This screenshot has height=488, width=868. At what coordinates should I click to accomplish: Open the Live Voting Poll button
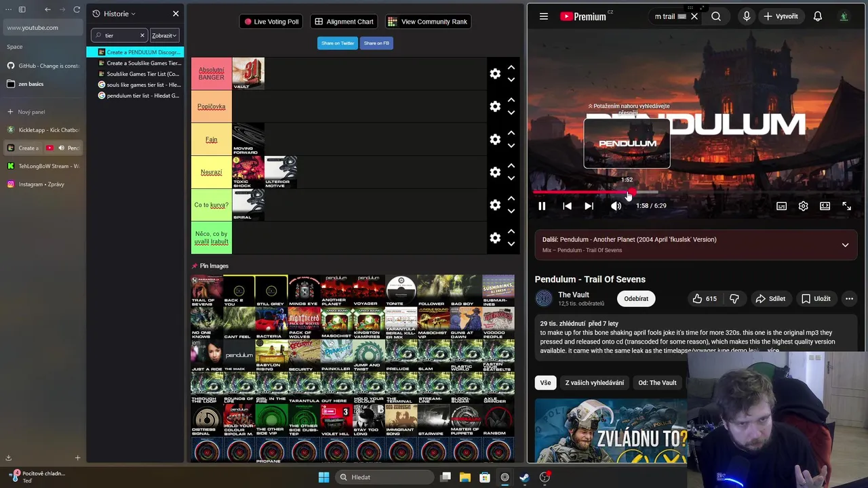pyautogui.click(x=271, y=22)
